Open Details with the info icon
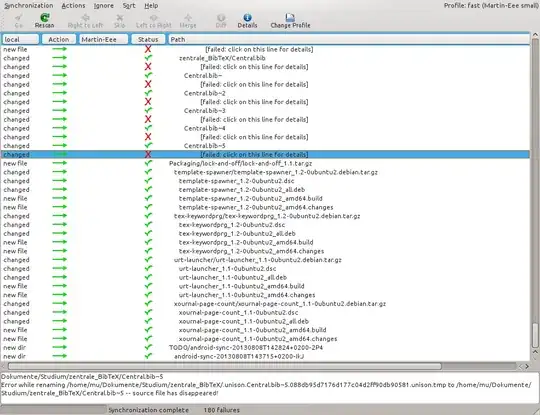Viewport: 540px width, 415px height. click(247, 17)
